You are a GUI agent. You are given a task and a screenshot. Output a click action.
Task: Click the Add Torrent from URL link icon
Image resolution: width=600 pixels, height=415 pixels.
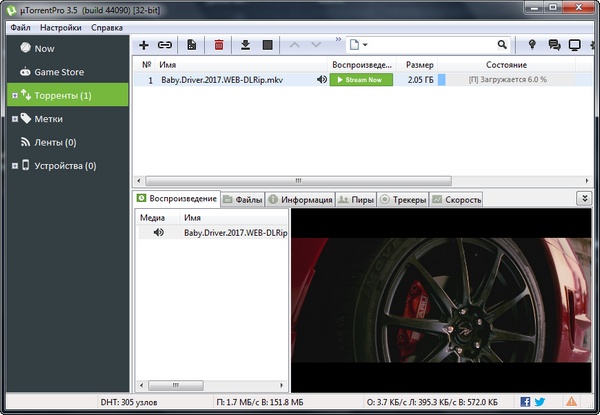(165, 45)
